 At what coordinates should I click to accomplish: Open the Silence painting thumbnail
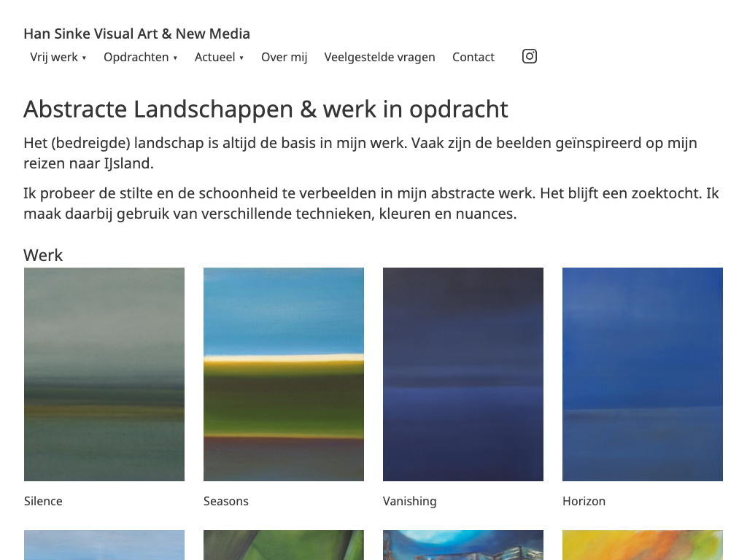[x=104, y=374]
